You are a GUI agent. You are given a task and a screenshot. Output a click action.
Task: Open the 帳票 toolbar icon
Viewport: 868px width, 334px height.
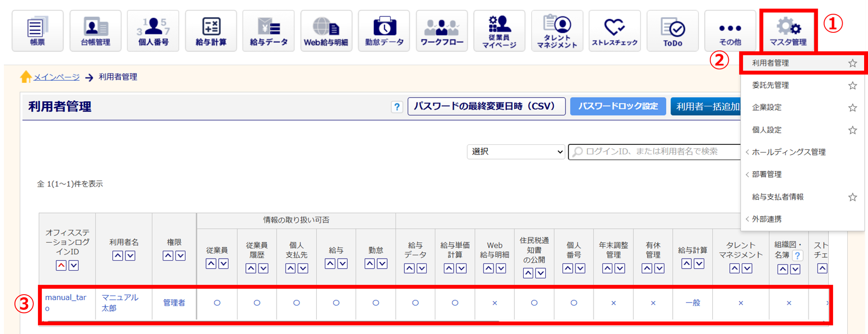[38, 31]
